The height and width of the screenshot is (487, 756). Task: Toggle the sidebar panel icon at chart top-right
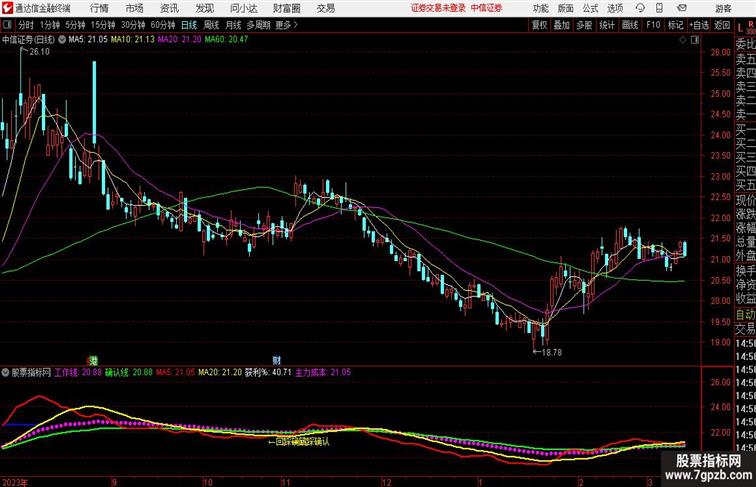click(x=695, y=40)
